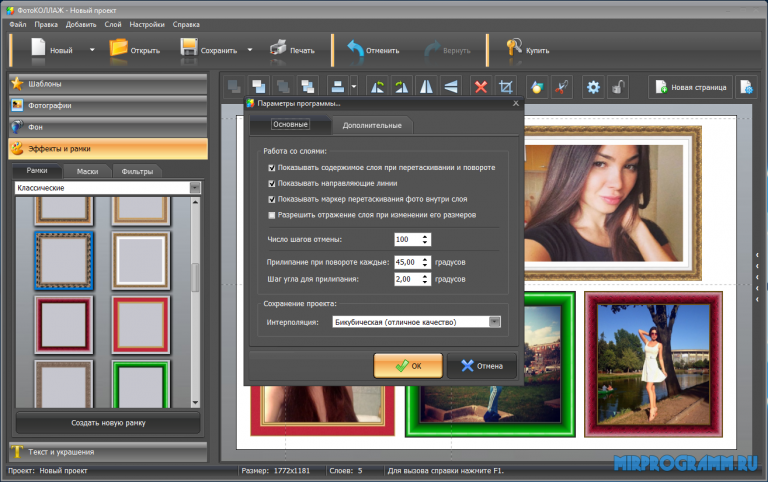Screen dimensions: 768x482
Task: Click the Отменить undo arrow
Action: 356,48
